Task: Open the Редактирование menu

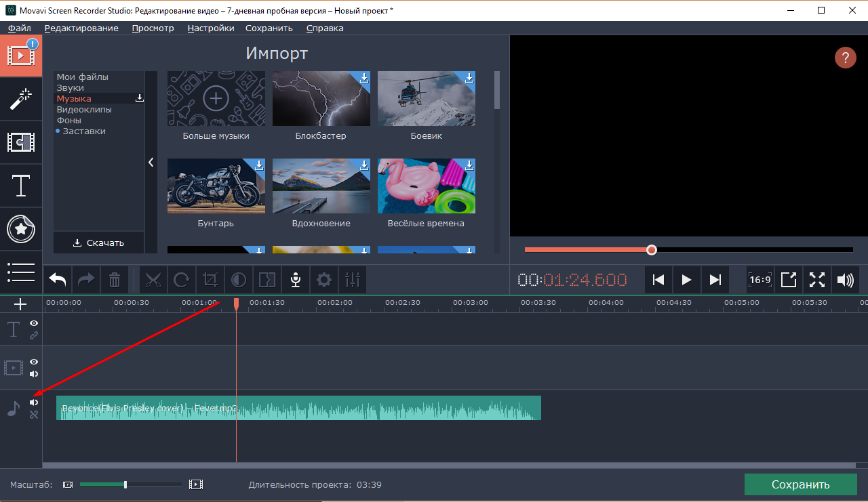Action: (81, 28)
